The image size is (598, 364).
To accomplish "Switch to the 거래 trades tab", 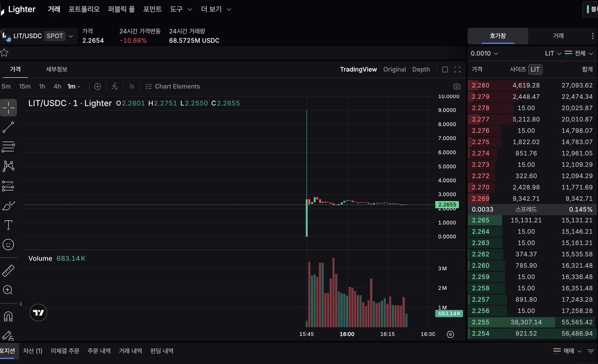I will pyautogui.click(x=558, y=36).
